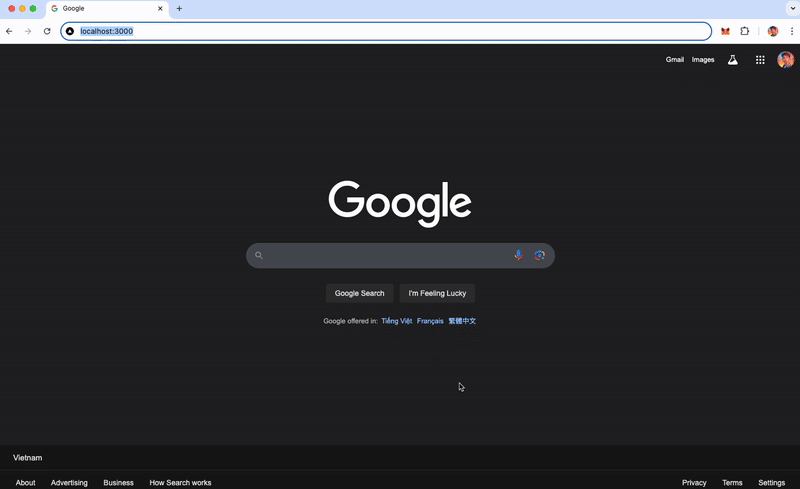Open How Search works link
This screenshot has width=800, height=489.
[x=180, y=482]
